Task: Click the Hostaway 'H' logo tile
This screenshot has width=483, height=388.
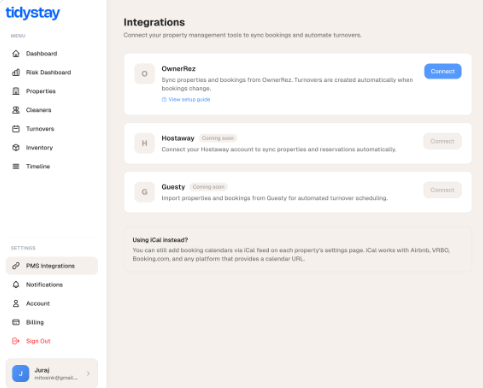Action: pos(144,143)
